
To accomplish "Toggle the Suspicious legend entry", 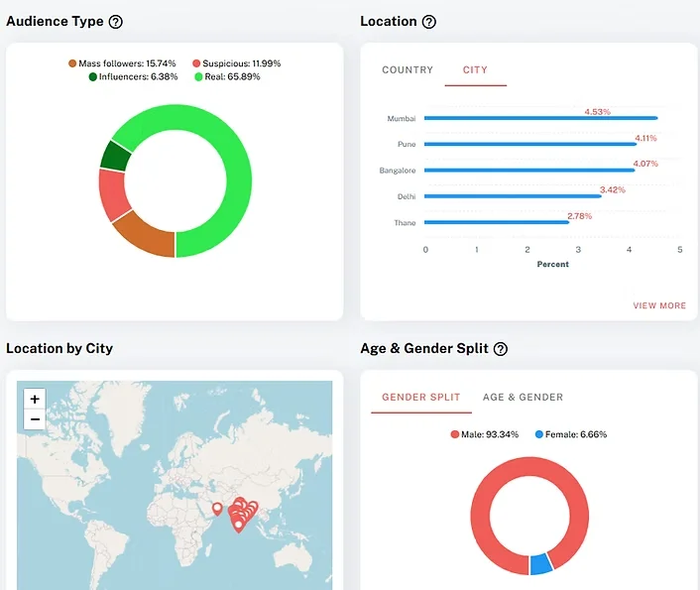I will (236, 63).
